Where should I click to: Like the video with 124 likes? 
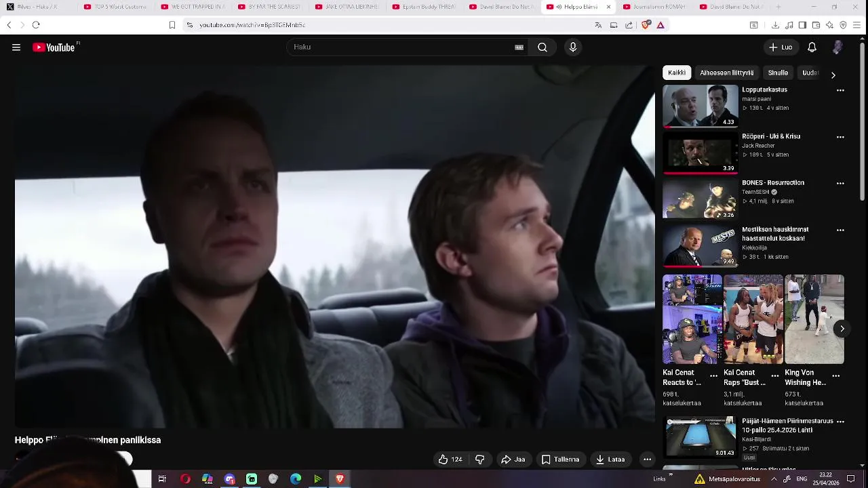coord(450,460)
